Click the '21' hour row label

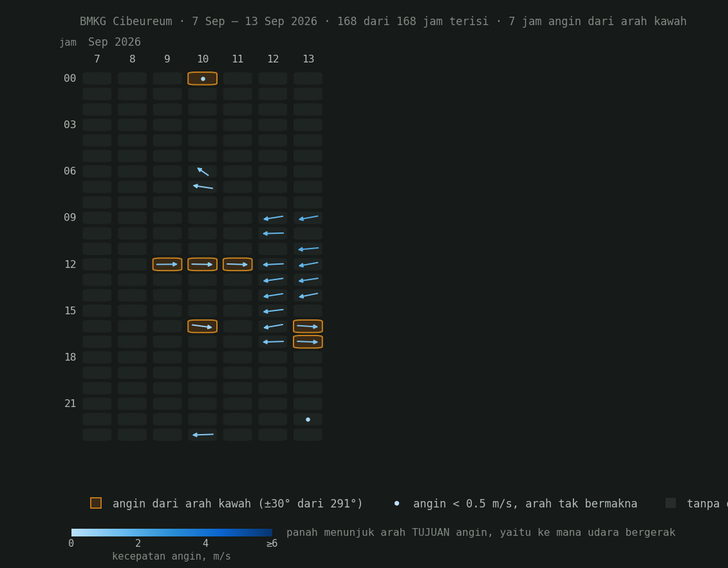(x=70, y=404)
